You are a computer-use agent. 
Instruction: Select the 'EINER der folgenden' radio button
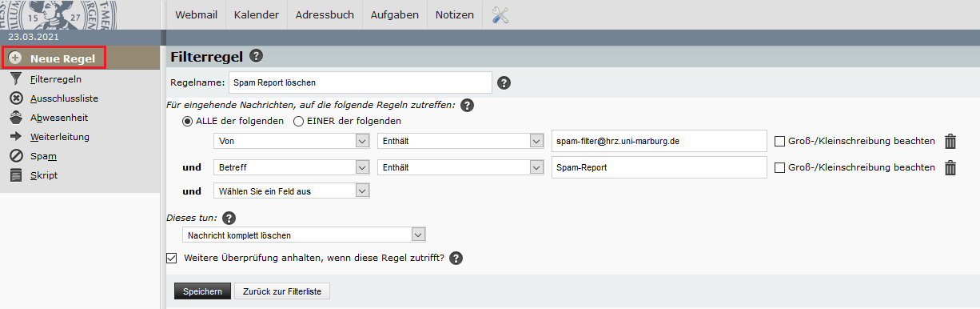coord(298,122)
